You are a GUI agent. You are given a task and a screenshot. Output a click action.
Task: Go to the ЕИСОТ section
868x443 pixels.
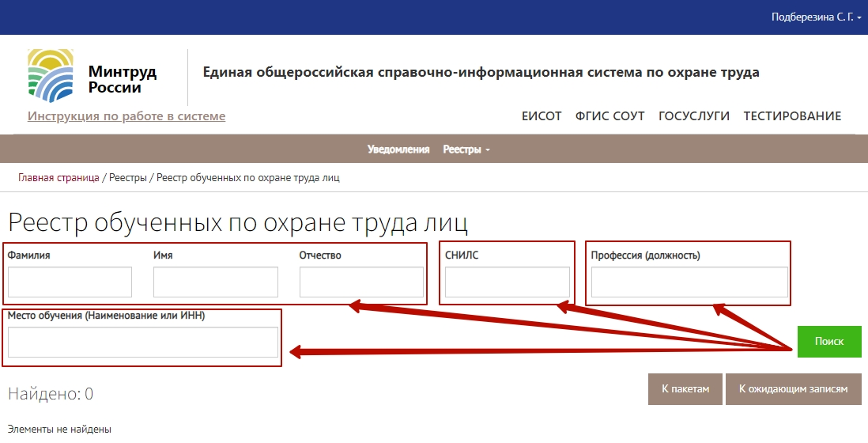(542, 116)
